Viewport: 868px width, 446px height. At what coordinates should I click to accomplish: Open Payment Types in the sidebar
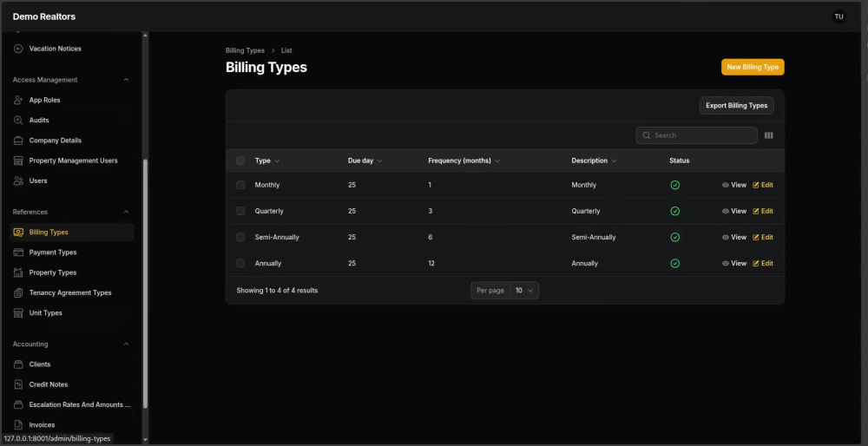pyautogui.click(x=72, y=253)
